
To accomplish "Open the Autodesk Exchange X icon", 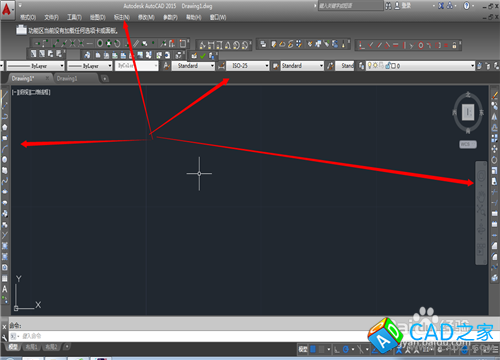I will tap(441, 6).
